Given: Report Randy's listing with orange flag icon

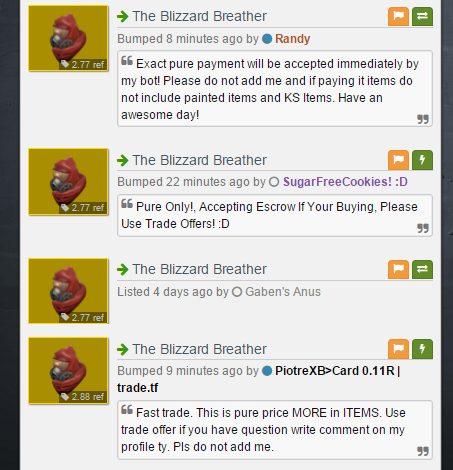Looking at the screenshot, I should (398, 16).
